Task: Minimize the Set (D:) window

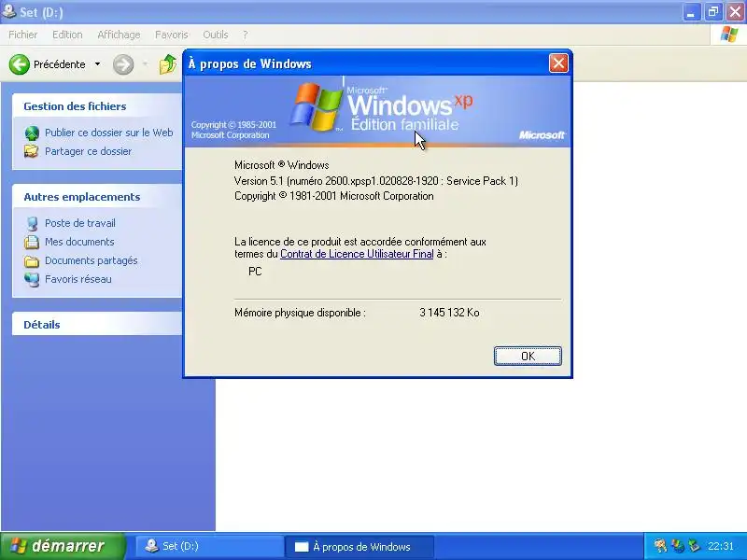Action: click(691, 12)
